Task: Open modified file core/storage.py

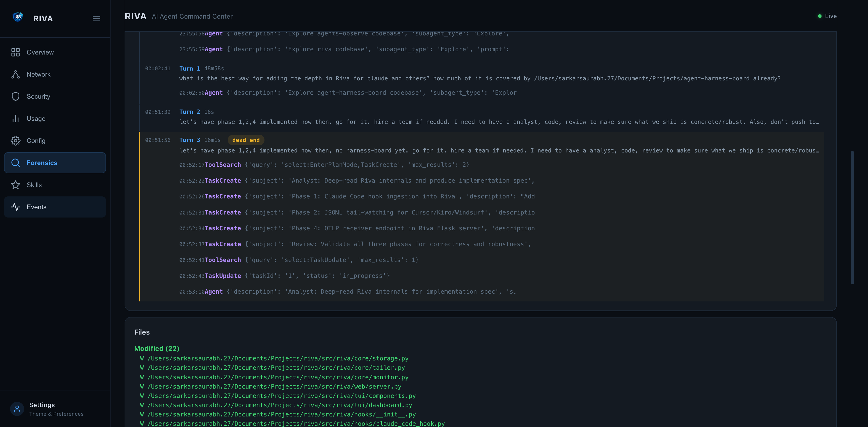Action: point(278,358)
